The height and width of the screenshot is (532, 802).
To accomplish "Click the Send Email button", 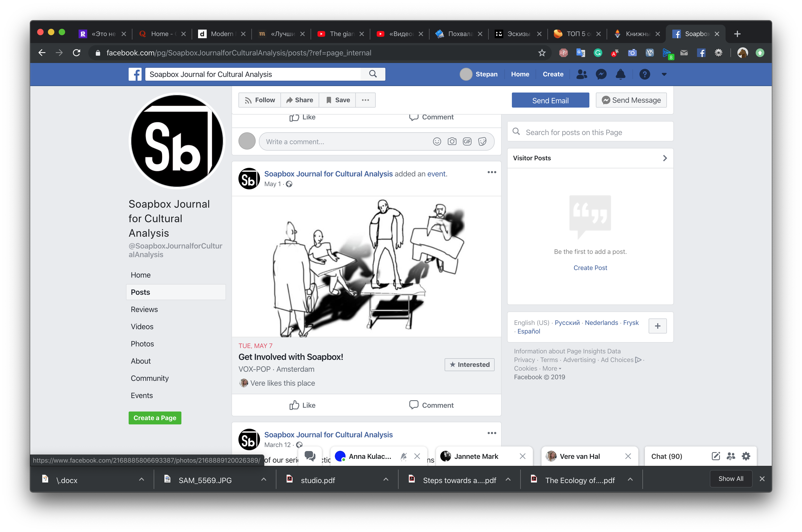I will pyautogui.click(x=550, y=100).
